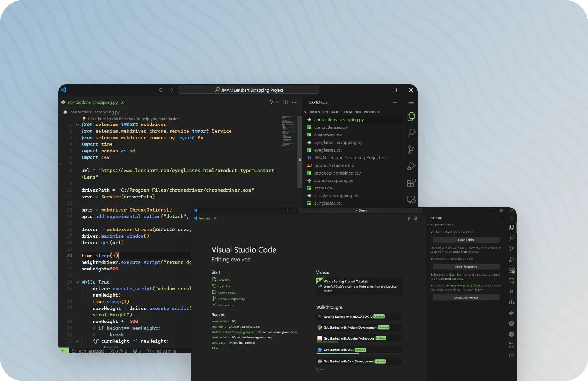Open Docker whale icon in Welcome window sidebar
This screenshot has width=588, height=381.
tap(512, 313)
